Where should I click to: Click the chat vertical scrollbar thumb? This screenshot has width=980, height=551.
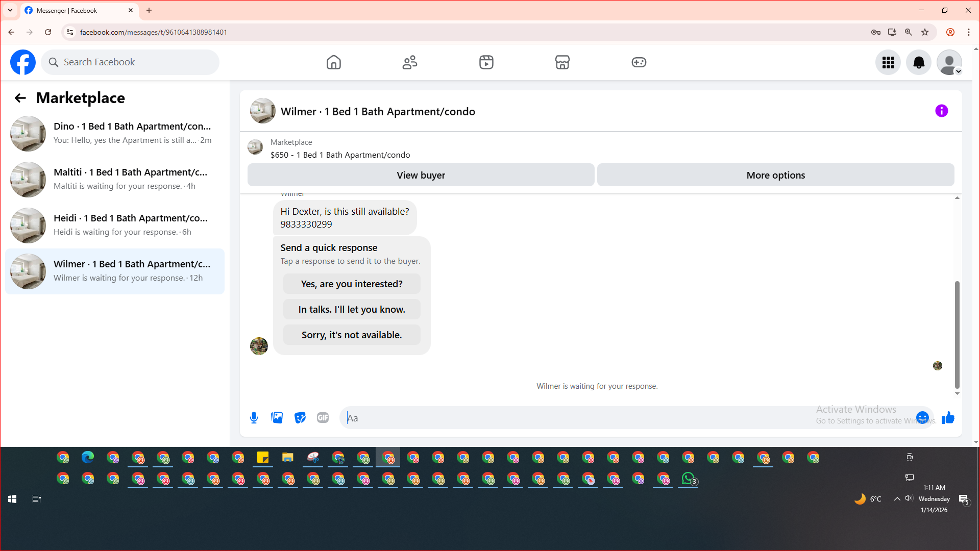(x=957, y=334)
